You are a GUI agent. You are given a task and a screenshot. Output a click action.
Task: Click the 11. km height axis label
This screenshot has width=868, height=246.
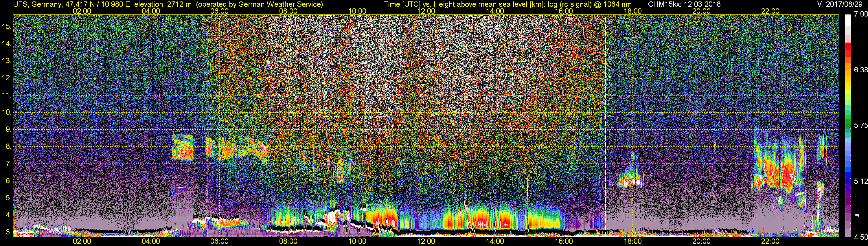tap(7, 95)
